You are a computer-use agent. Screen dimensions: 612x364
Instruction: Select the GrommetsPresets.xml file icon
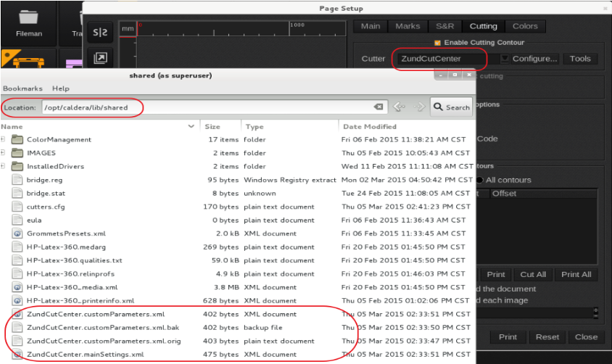point(17,233)
